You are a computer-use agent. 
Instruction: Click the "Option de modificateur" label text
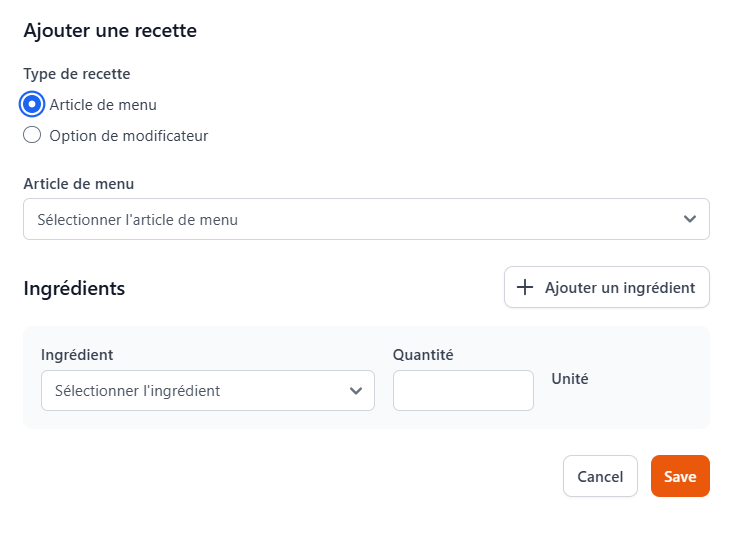coord(128,136)
